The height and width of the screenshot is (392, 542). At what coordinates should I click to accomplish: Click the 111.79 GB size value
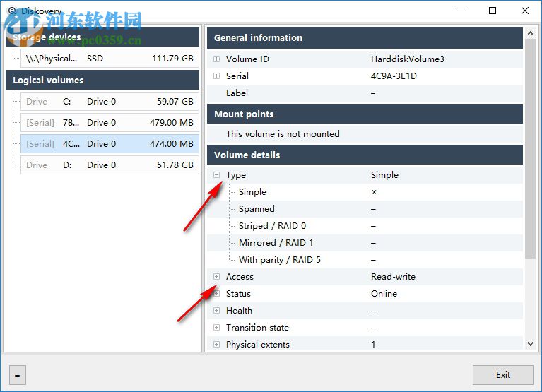tap(172, 59)
